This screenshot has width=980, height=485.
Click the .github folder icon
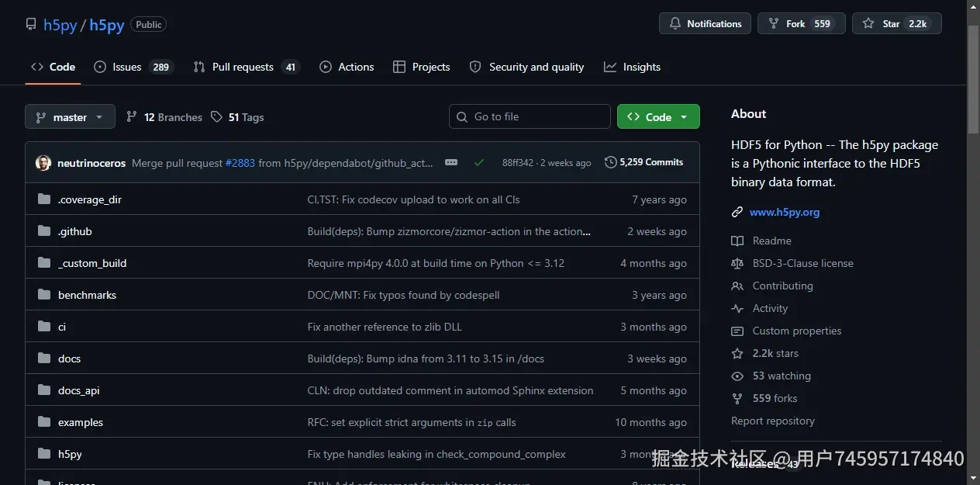44,231
